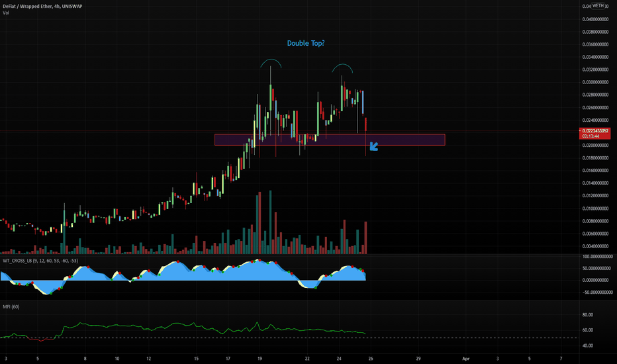Select the purple support zone rectangle
The width and height of the screenshot is (617, 364).
pyautogui.click(x=330, y=140)
